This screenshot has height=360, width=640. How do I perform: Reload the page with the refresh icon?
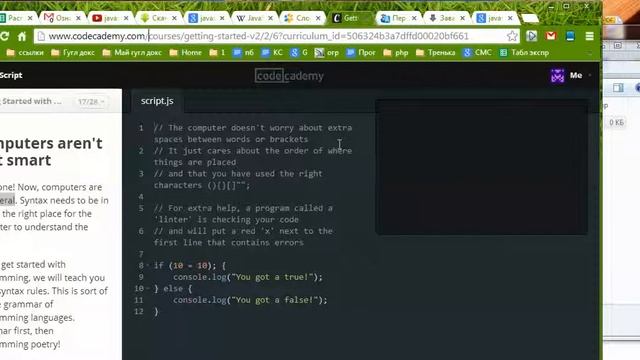click(x=4, y=36)
